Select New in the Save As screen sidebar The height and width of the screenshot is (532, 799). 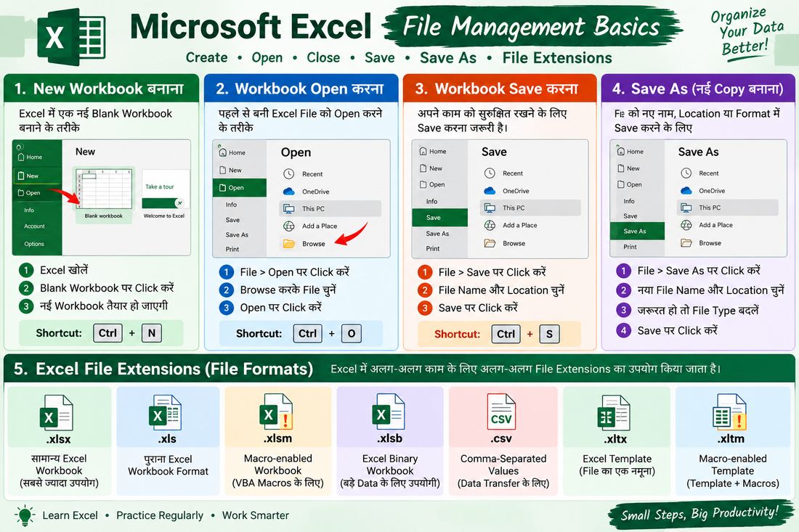point(628,168)
